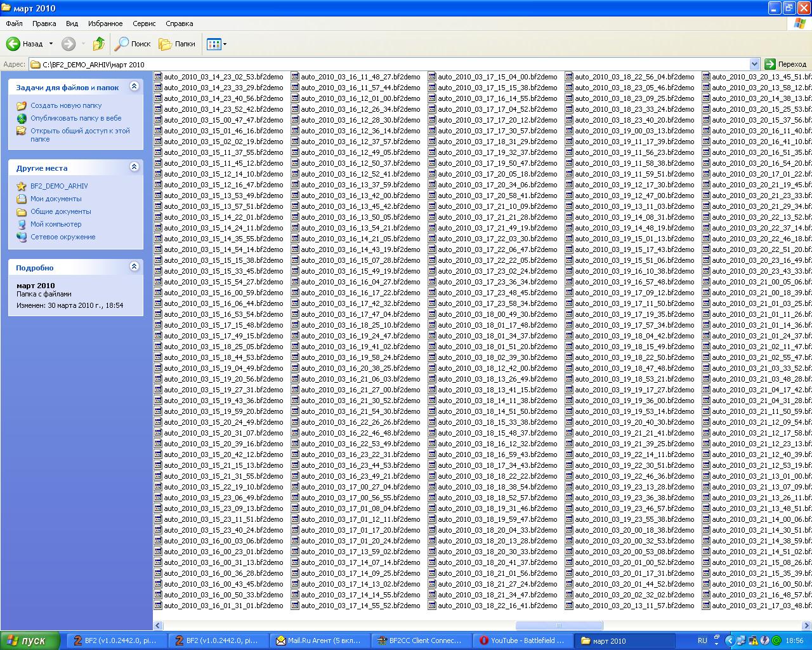812x650 pixels.
Task: Switch to Mail.Ru Агент taskbar window
Action: (x=320, y=641)
